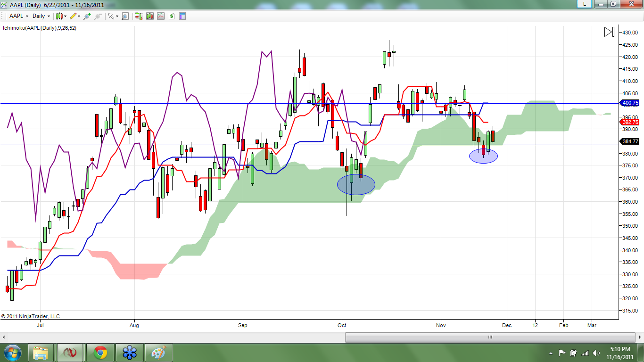Open Paint from the taskbar

tap(158, 353)
